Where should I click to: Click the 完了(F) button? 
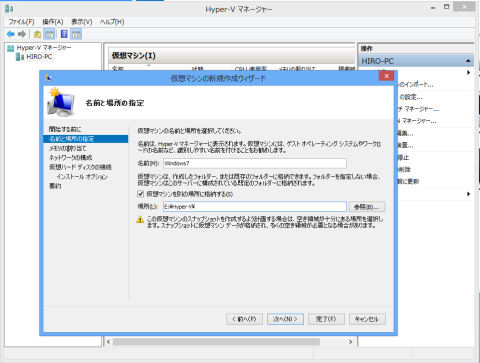pos(326,319)
